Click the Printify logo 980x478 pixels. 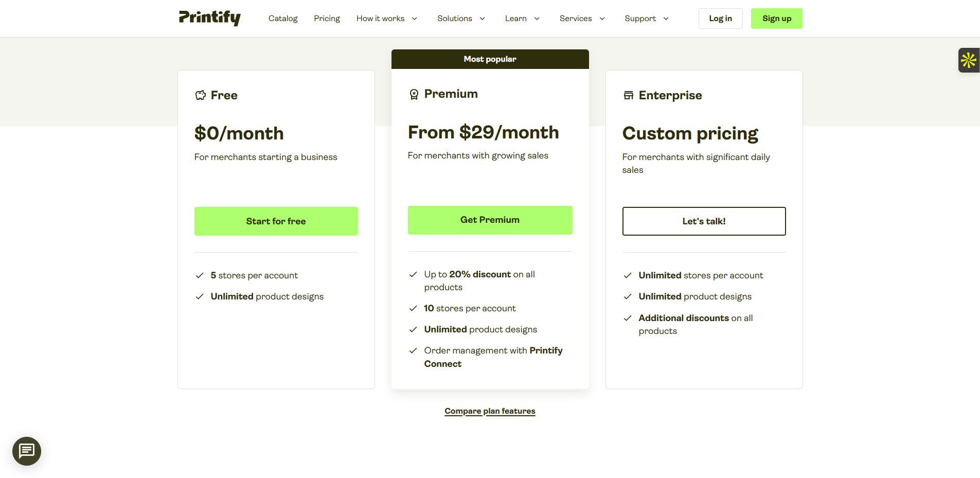[209, 18]
